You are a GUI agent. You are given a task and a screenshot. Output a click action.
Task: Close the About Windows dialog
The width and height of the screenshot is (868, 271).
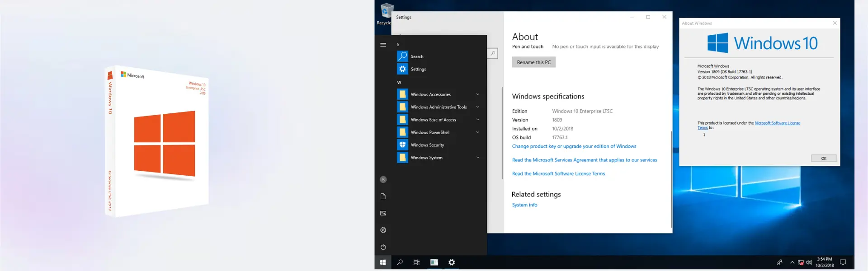click(835, 23)
